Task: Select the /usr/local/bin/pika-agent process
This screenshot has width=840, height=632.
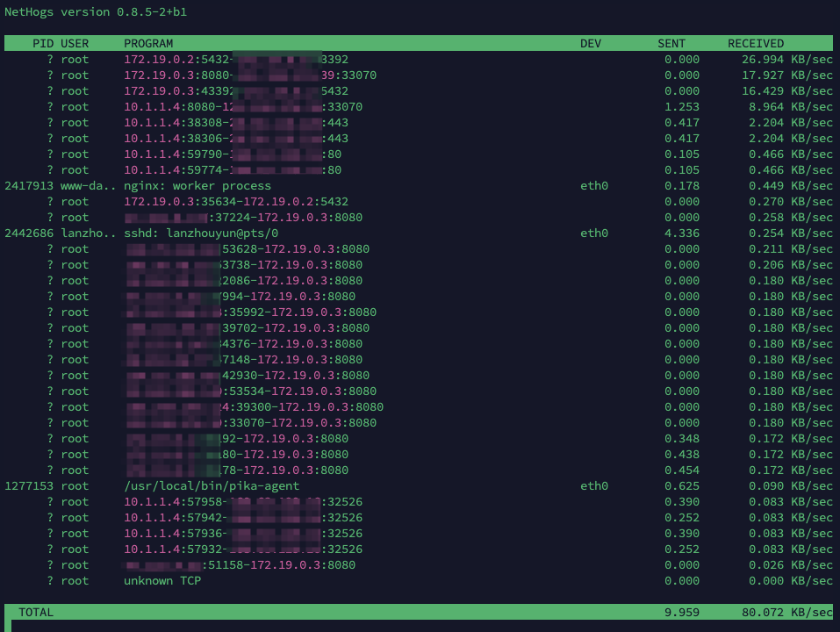Action: 212,486
